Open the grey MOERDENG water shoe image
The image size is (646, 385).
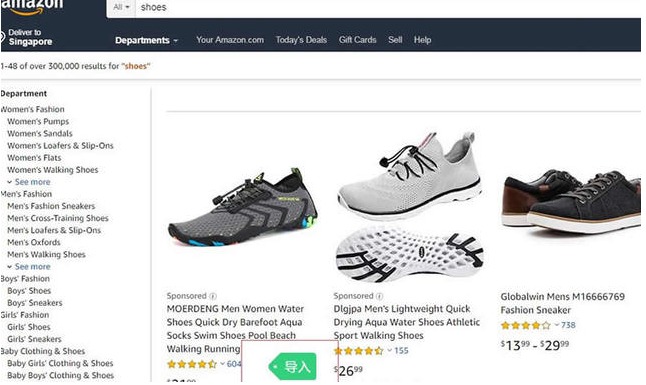[243, 207]
